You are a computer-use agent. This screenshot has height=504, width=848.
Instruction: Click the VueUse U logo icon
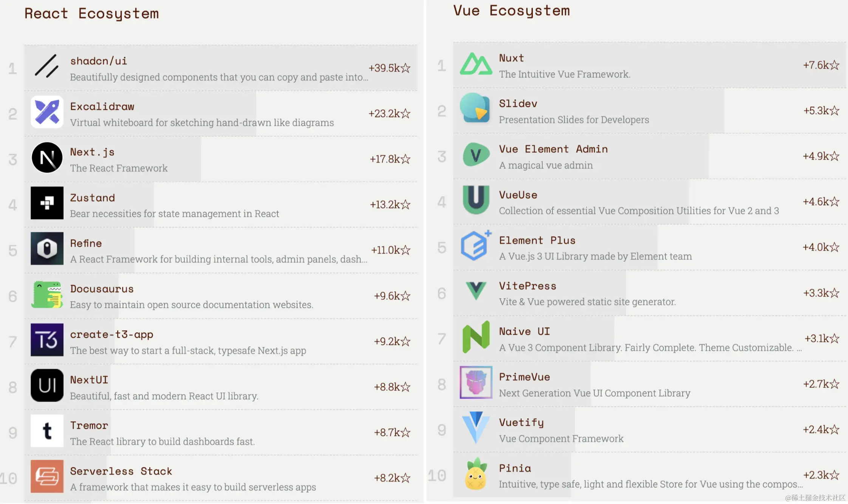(476, 200)
